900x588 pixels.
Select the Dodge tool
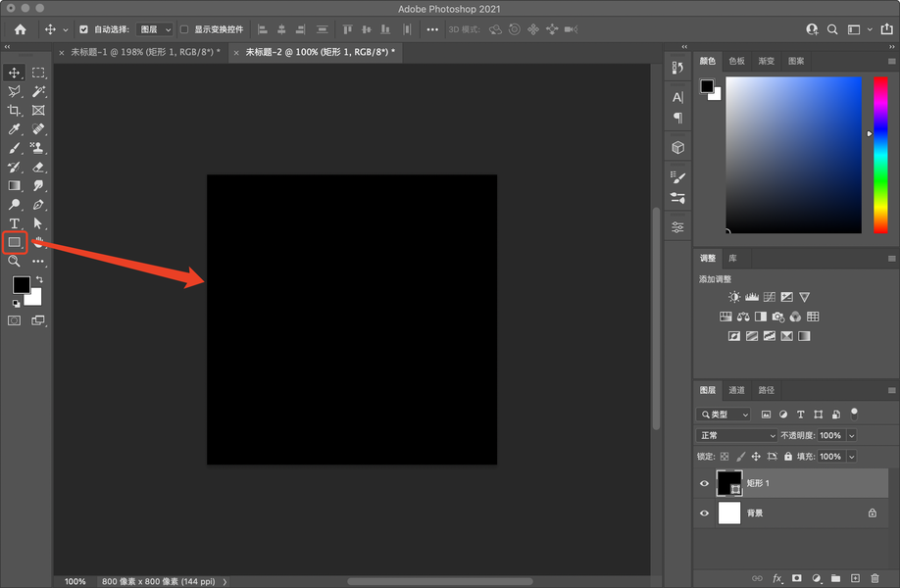15,205
